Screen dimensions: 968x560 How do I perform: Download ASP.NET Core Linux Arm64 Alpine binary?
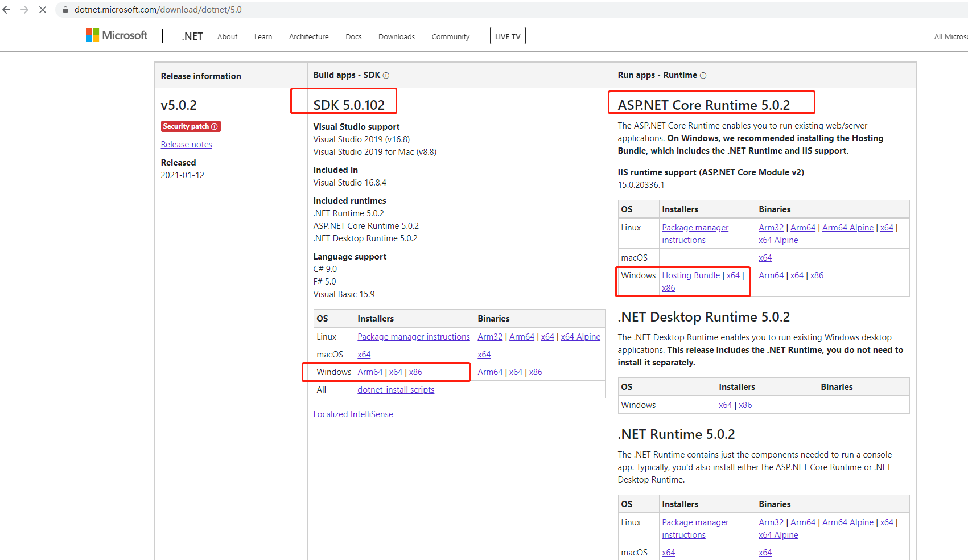848,228
